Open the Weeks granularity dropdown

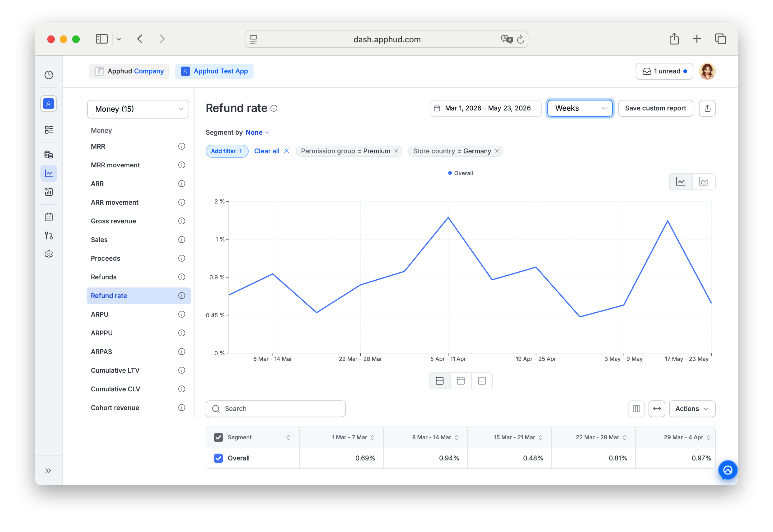click(580, 108)
